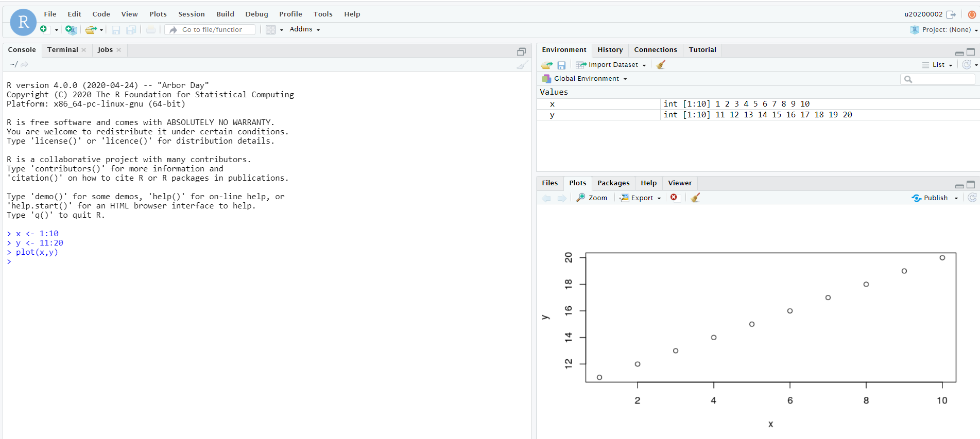Screen dimensions: 980x439
Task: Switch to the Terminal tab
Action: point(62,50)
